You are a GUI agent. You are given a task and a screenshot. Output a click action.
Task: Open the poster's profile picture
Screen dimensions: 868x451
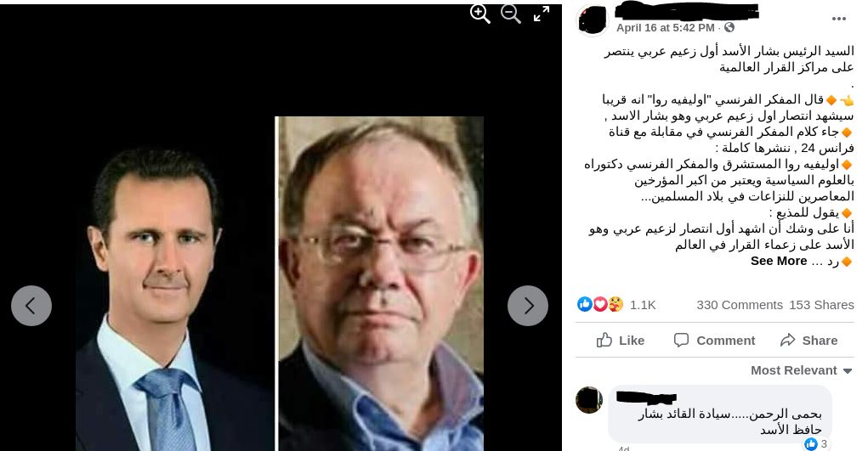coord(593,21)
